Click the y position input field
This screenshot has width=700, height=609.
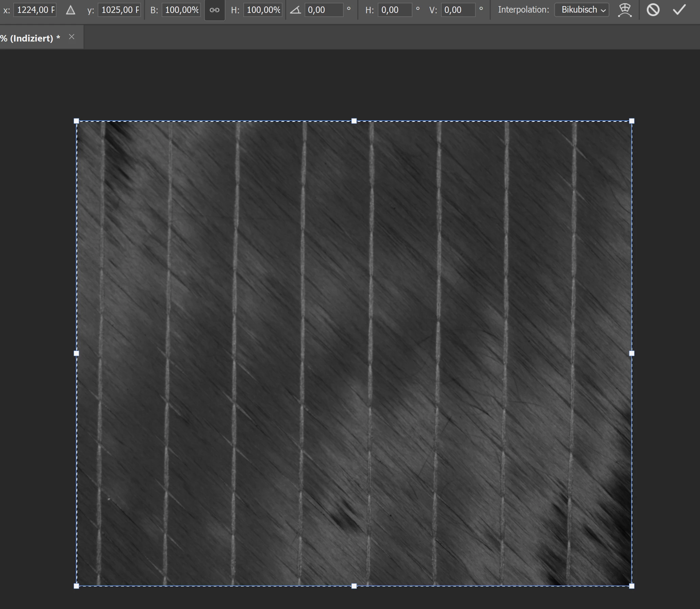[x=119, y=10]
